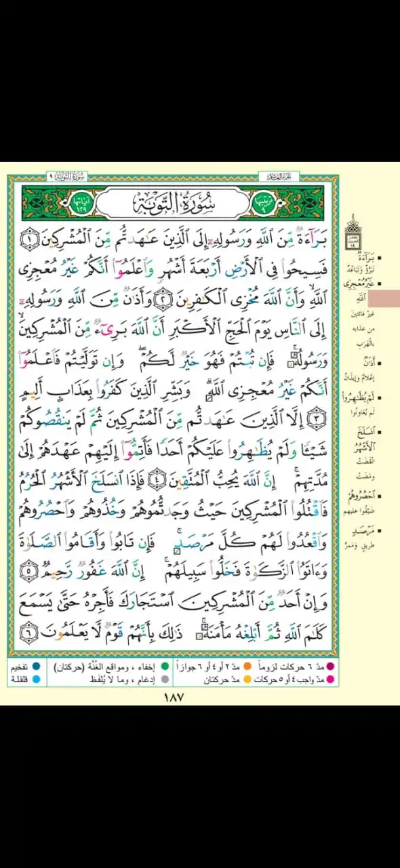400x868 pixels.
Task: Tap the yellow dot for مدّ حركتان
Action: (x=248, y=679)
